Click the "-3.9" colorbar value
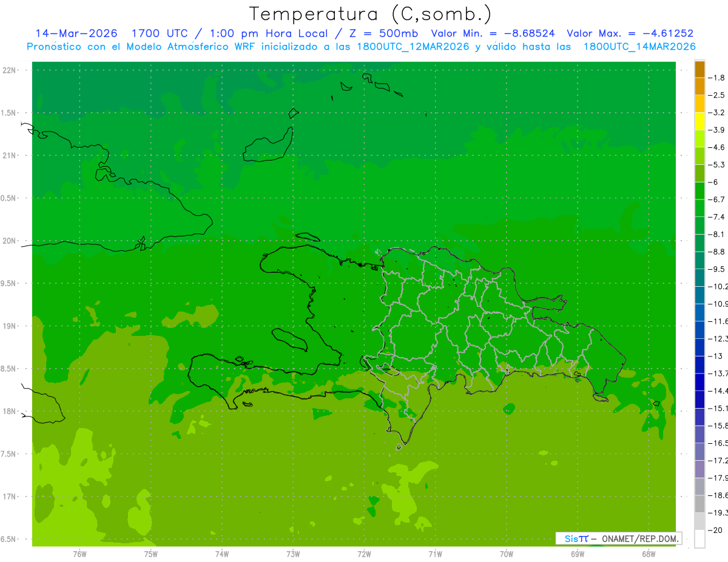 coord(717,130)
